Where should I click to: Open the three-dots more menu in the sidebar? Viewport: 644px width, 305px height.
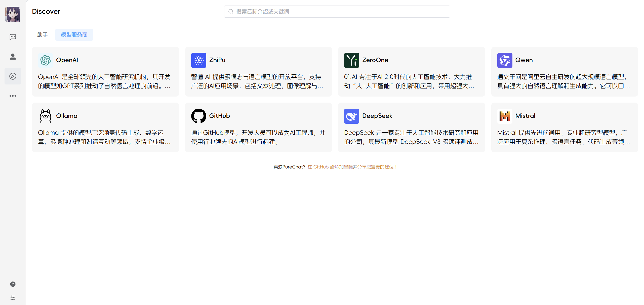(13, 96)
